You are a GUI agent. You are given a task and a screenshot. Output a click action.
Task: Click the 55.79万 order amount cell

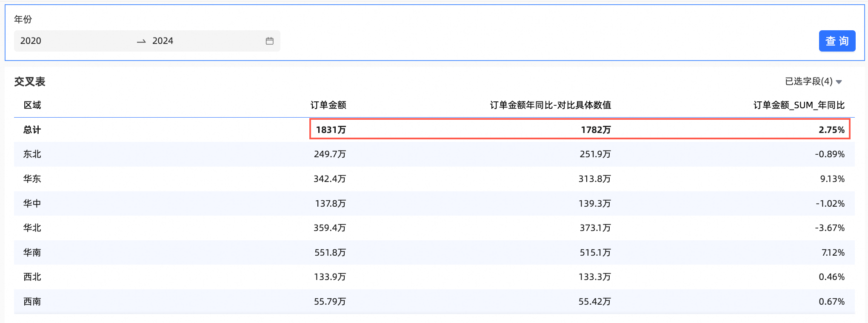(330, 302)
